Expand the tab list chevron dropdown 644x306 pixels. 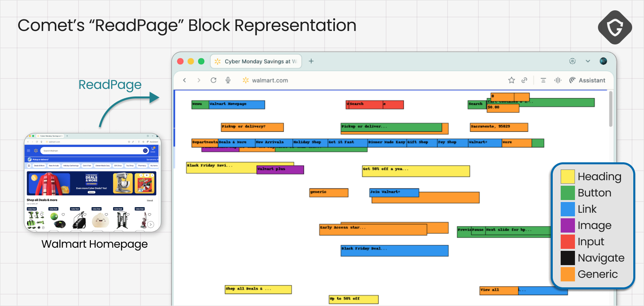coord(588,61)
